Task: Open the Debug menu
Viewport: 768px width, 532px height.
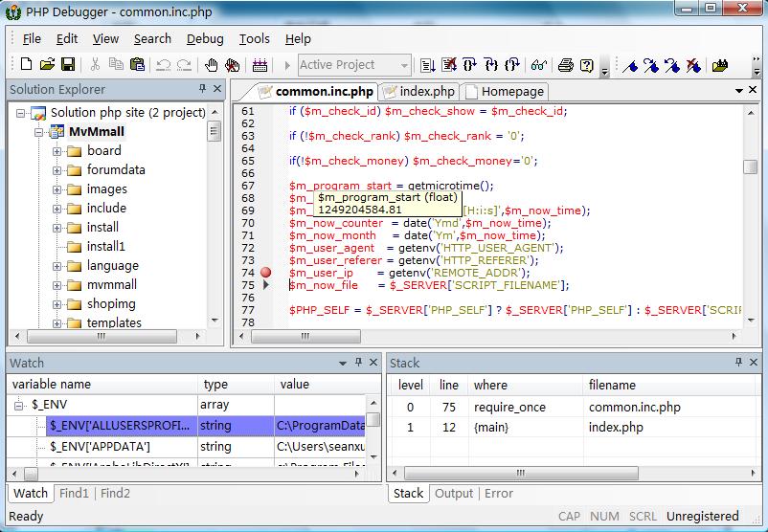Action: (205, 38)
